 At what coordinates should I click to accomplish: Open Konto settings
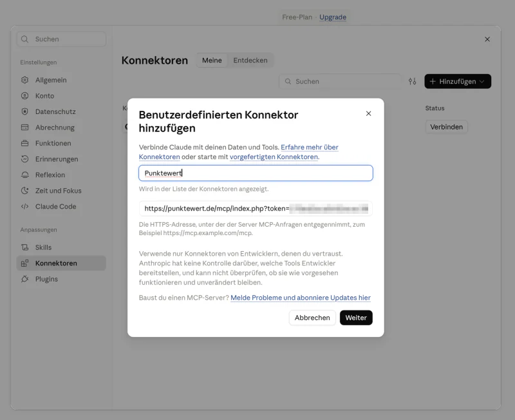coord(61,95)
